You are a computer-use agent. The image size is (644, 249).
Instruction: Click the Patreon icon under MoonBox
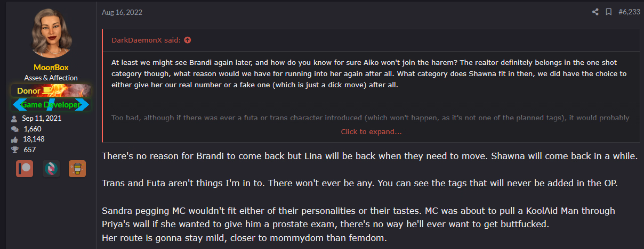pyautogui.click(x=25, y=168)
